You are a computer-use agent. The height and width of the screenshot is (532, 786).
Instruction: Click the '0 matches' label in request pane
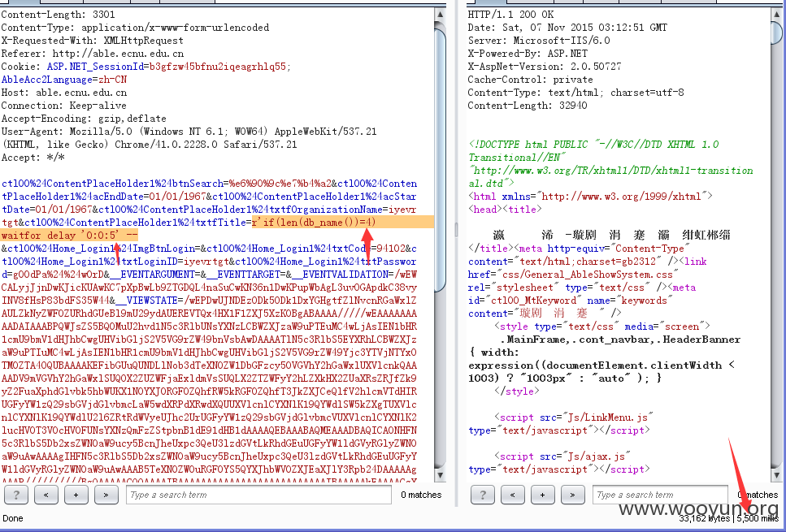pyautogui.click(x=421, y=495)
